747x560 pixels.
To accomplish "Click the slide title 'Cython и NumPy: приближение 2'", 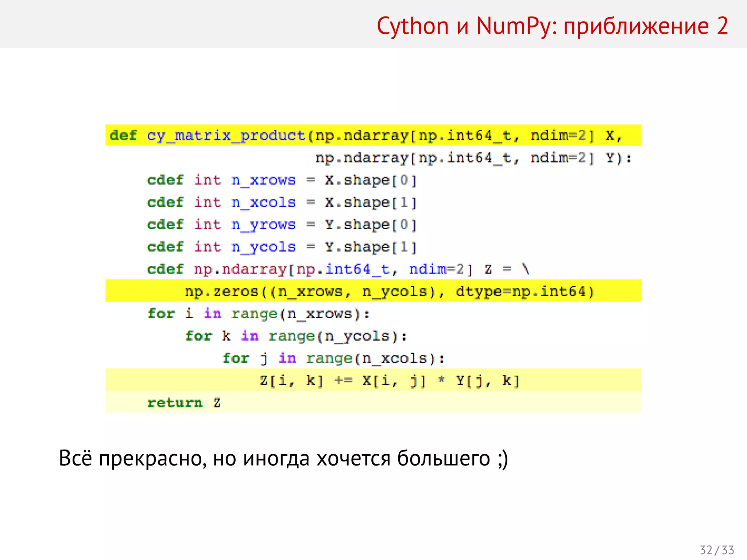I will coord(552,26).
